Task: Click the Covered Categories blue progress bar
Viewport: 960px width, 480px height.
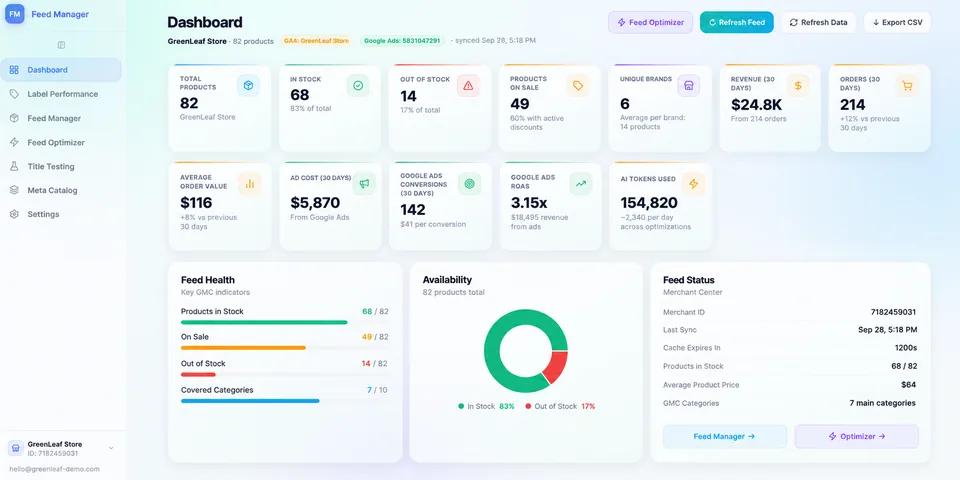Action: click(x=250, y=401)
